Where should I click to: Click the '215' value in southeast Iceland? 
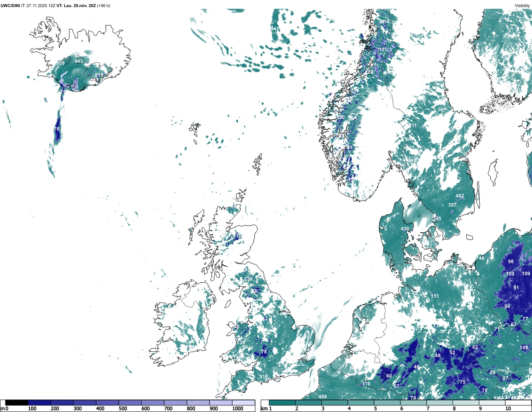pos(99,75)
